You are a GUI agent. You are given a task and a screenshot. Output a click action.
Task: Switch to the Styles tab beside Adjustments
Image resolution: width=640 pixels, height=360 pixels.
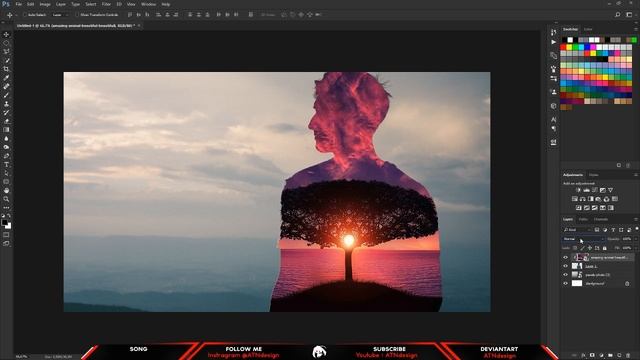tap(593, 175)
